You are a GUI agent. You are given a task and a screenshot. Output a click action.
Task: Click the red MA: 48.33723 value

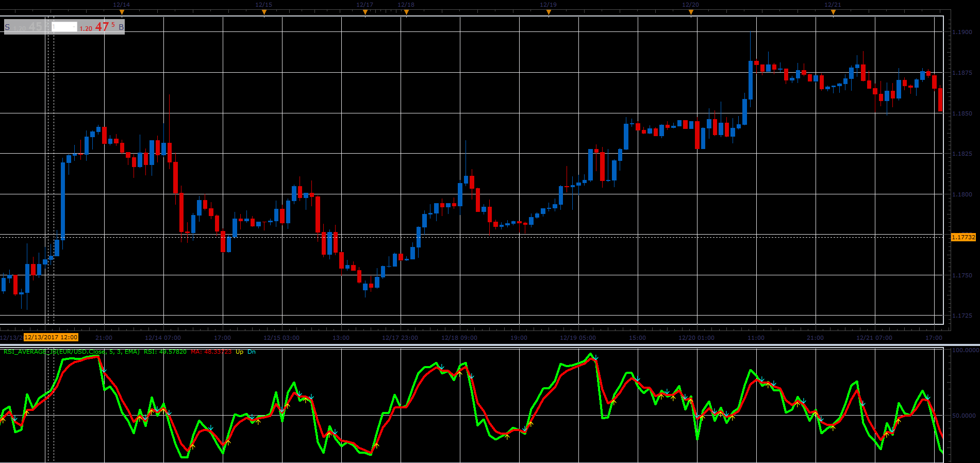point(211,352)
